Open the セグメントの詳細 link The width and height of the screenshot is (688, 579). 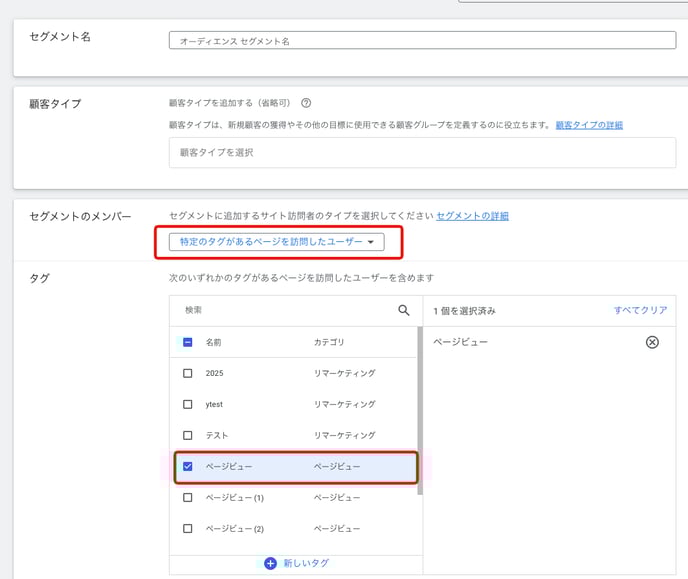(x=472, y=215)
